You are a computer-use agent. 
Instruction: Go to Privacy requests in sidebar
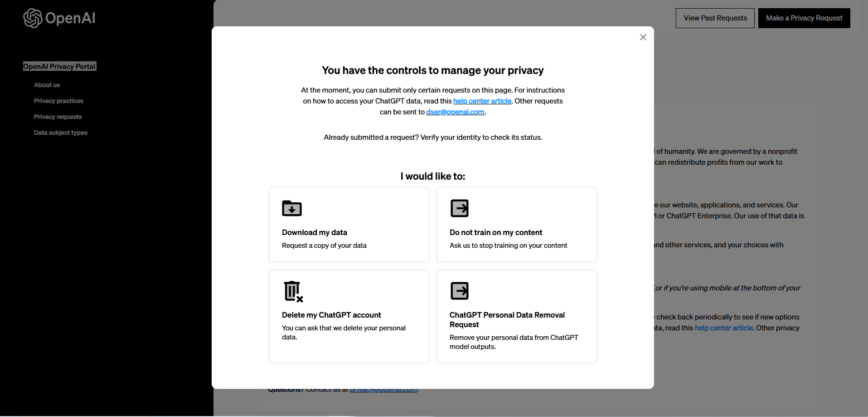(58, 117)
